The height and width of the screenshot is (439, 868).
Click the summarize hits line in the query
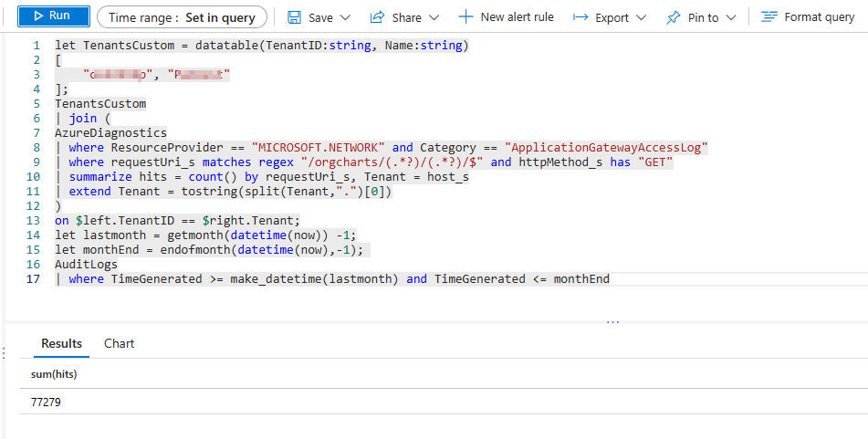(262, 176)
